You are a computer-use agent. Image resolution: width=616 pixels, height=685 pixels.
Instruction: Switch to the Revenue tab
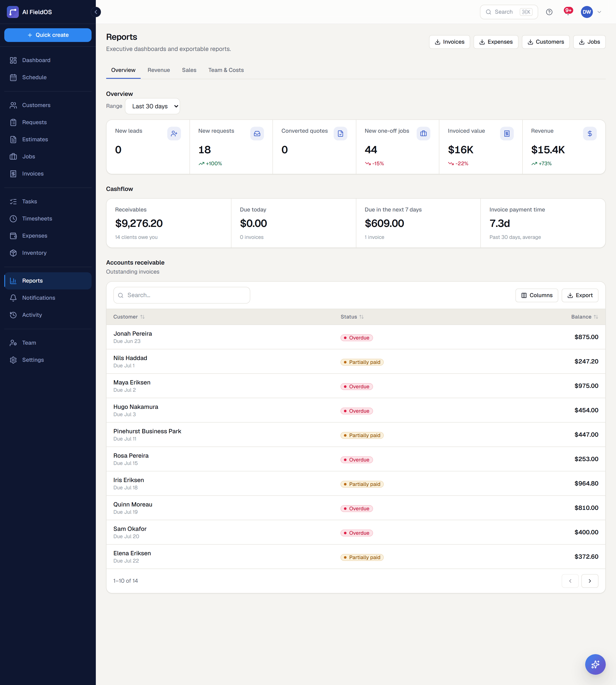[x=159, y=70]
